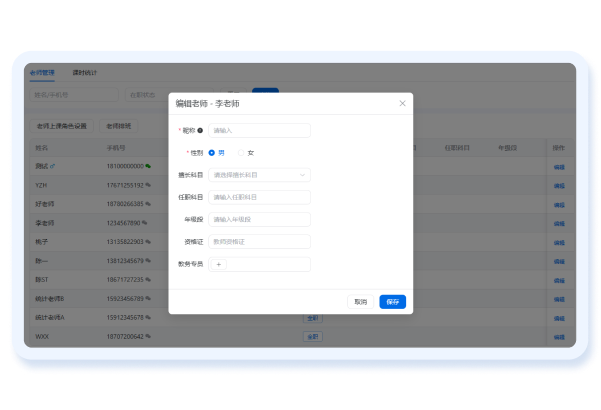Focus the 年级段 input field
Screen dimensions: 601x410
coord(259,219)
